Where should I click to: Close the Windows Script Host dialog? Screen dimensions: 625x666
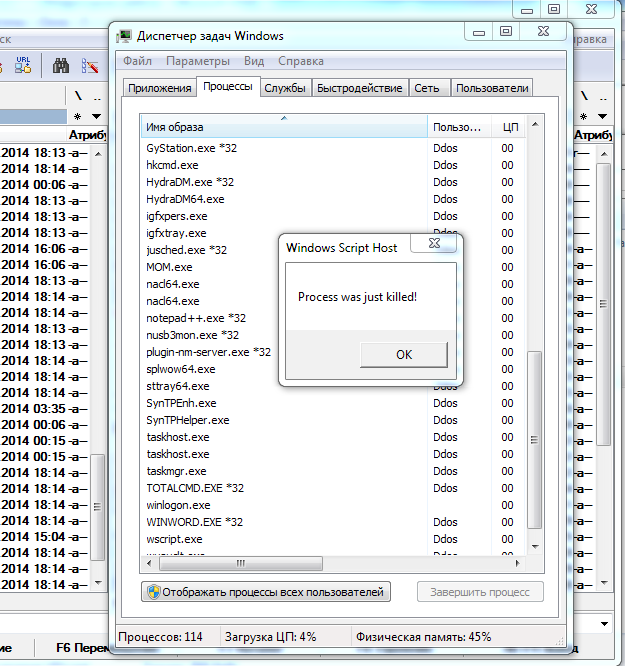coord(434,243)
